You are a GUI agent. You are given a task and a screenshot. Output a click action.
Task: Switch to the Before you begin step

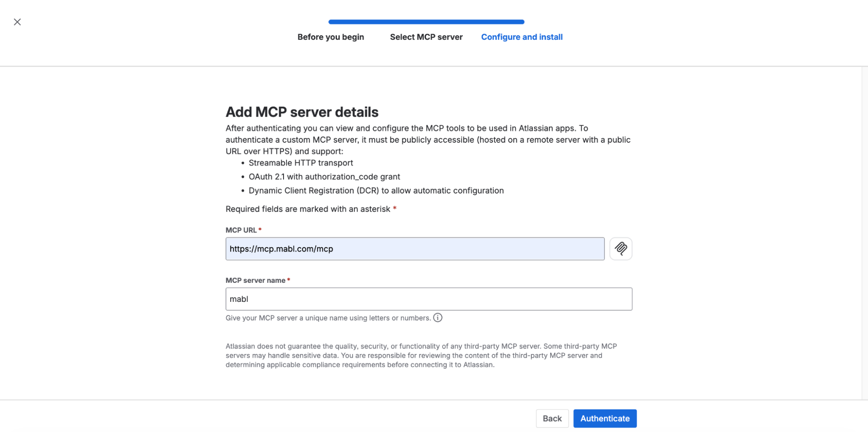330,37
